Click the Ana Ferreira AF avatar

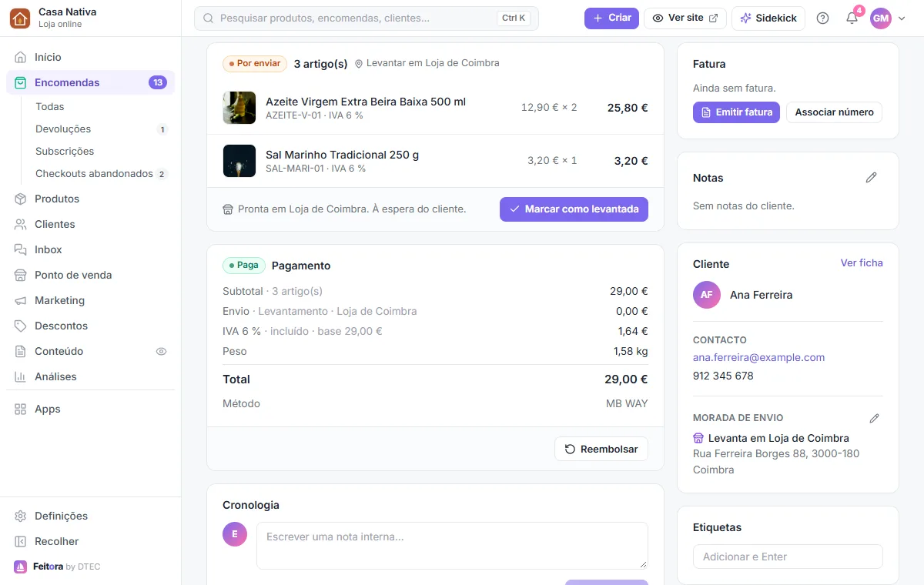(707, 295)
